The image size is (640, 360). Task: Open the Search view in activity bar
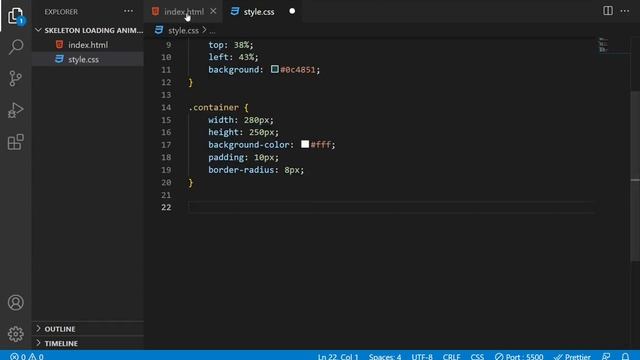coord(16,47)
